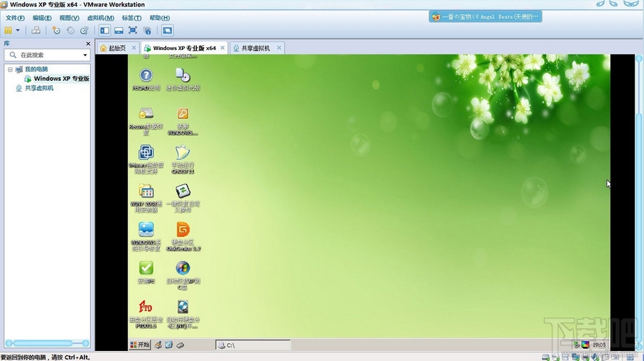Click the library search field 在此搜索

point(47,55)
